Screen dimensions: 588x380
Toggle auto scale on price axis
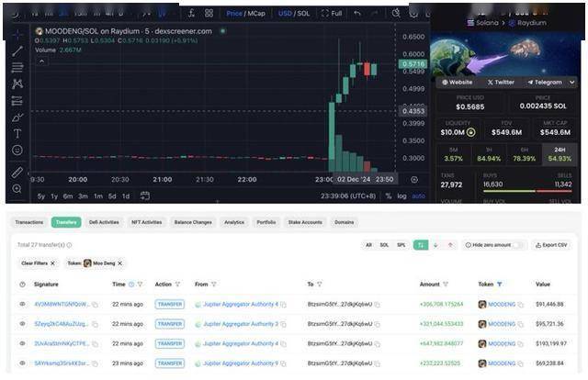(419, 196)
